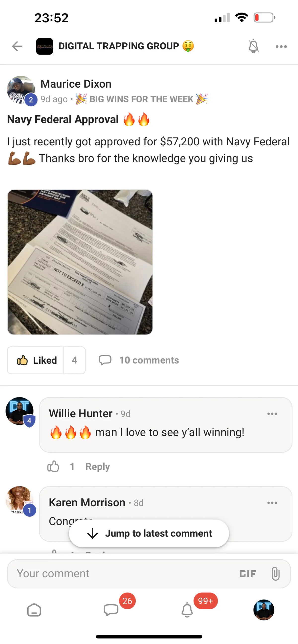
Task: Tap the back arrow icon
Action: coord(17,46)
